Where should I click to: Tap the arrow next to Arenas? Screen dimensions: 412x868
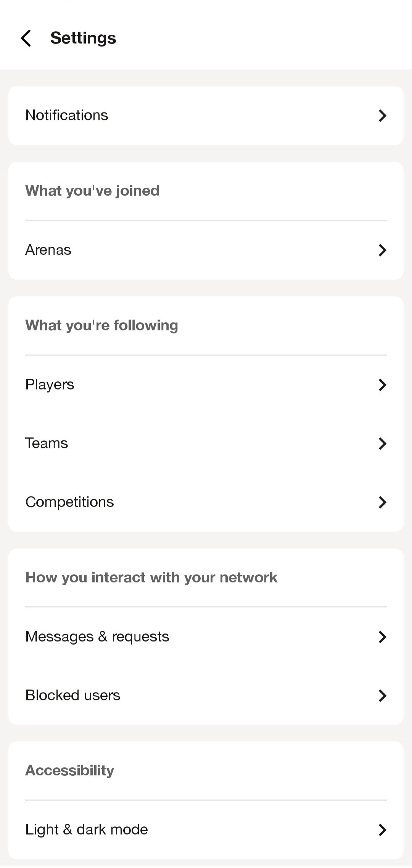click(382, 250)
